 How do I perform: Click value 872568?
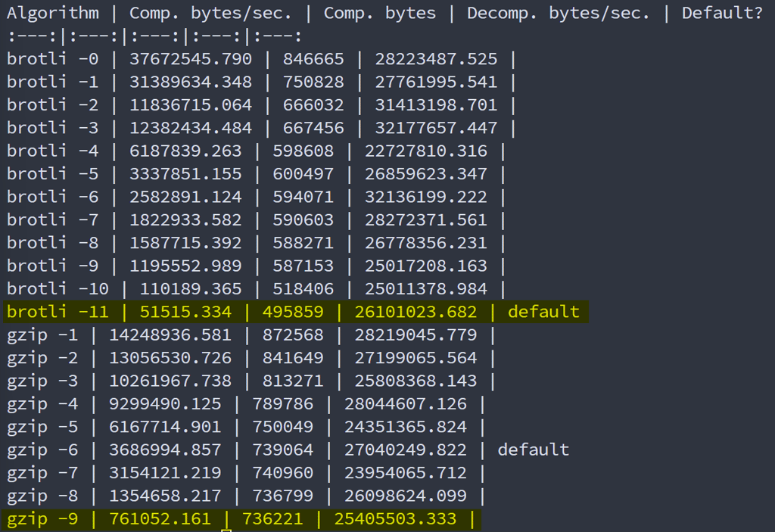[293, 334]
